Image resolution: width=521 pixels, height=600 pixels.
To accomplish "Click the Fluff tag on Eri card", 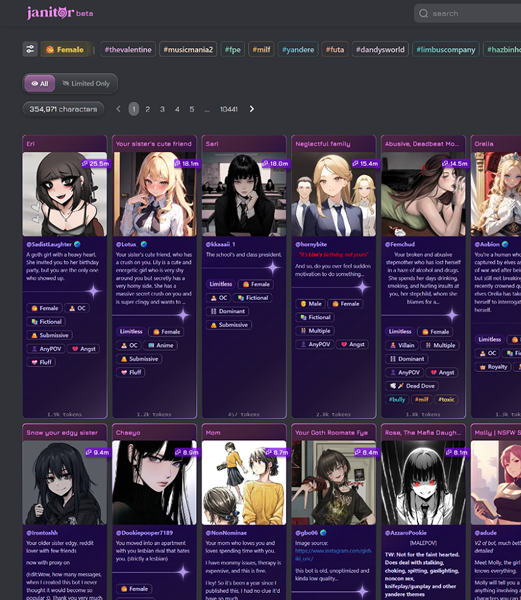I will point(41,362).
